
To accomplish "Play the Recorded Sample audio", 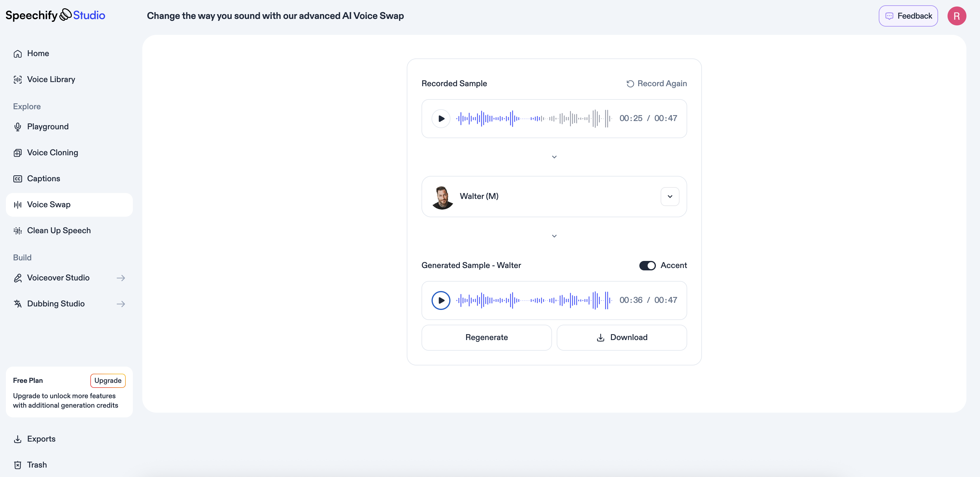I will [x=441, y=118].
